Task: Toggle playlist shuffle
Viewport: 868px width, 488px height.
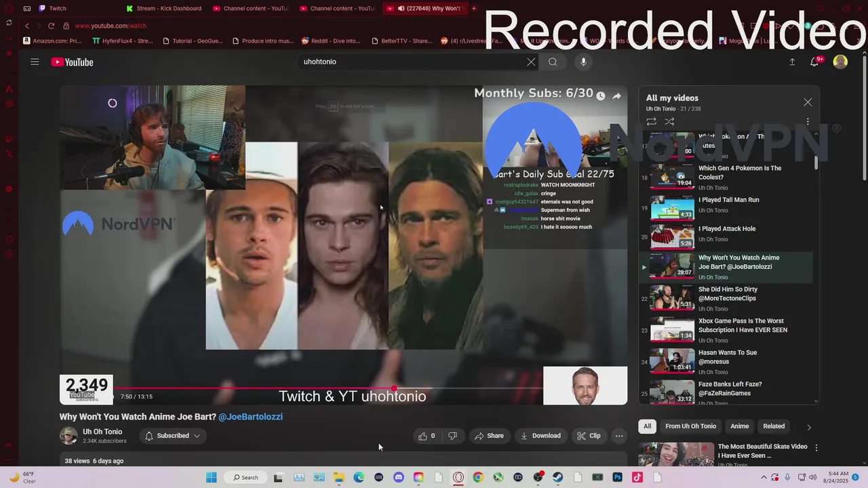Action: (669, 122)
